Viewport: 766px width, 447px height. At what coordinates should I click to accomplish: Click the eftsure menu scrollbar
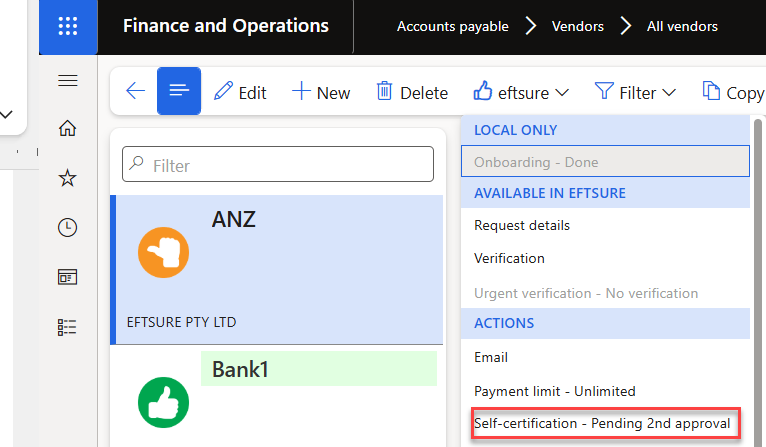pos(758,282)
